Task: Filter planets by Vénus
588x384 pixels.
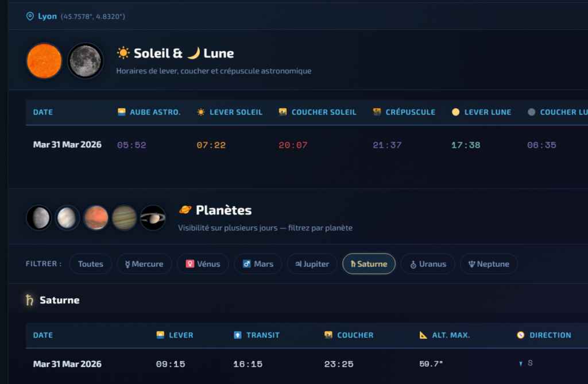Action: point(203,264)
